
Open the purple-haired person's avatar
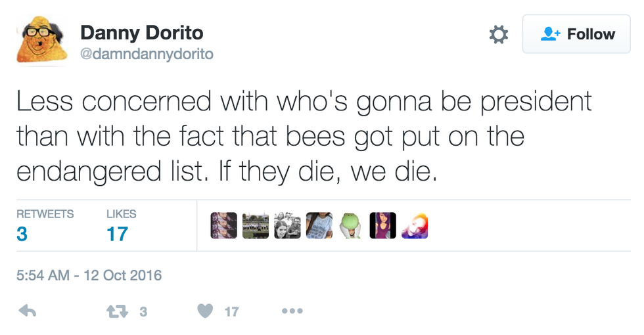[383, 225]
